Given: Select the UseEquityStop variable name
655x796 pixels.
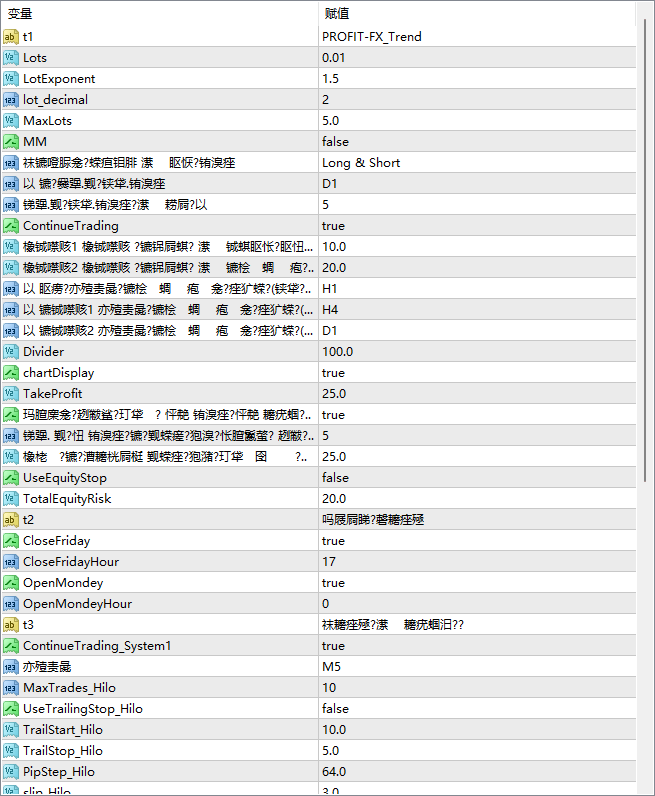Looking at the screenshot, I should [65, 478].
